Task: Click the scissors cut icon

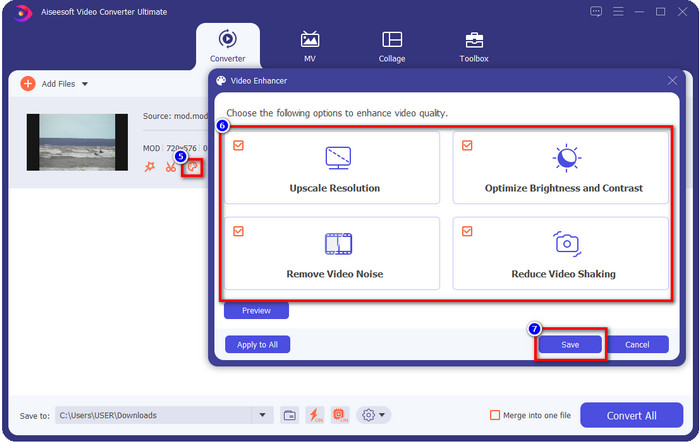Action: (x=171, y=167)
